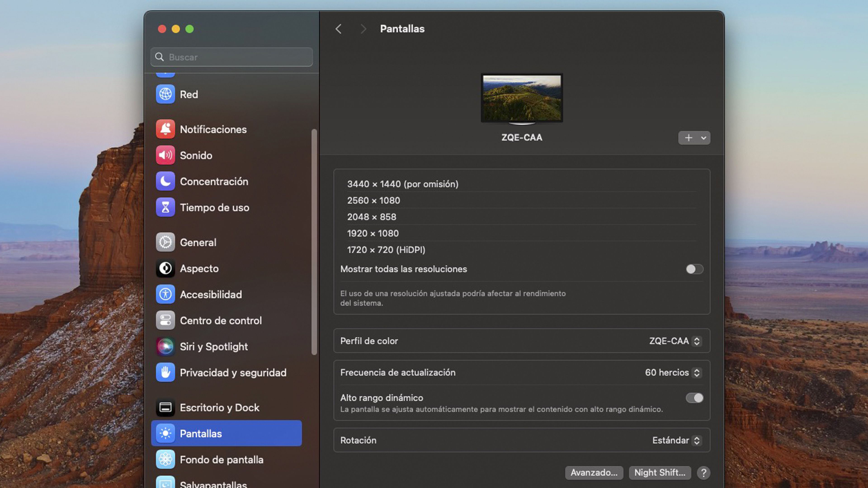Click the Siri y Spotlight icon
The image size is (868, 488).
pyautogui.click(x=165, y=347)
